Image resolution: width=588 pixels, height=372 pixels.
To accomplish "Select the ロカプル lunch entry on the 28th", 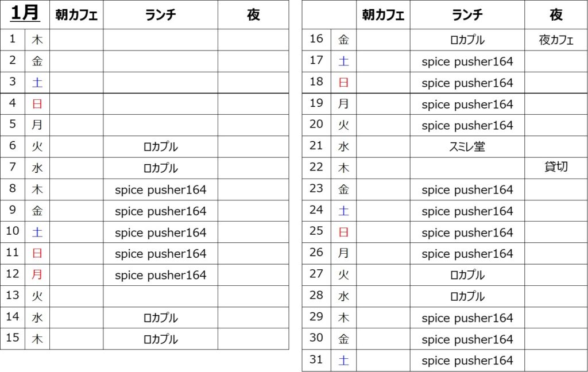I will click(467, 296).
